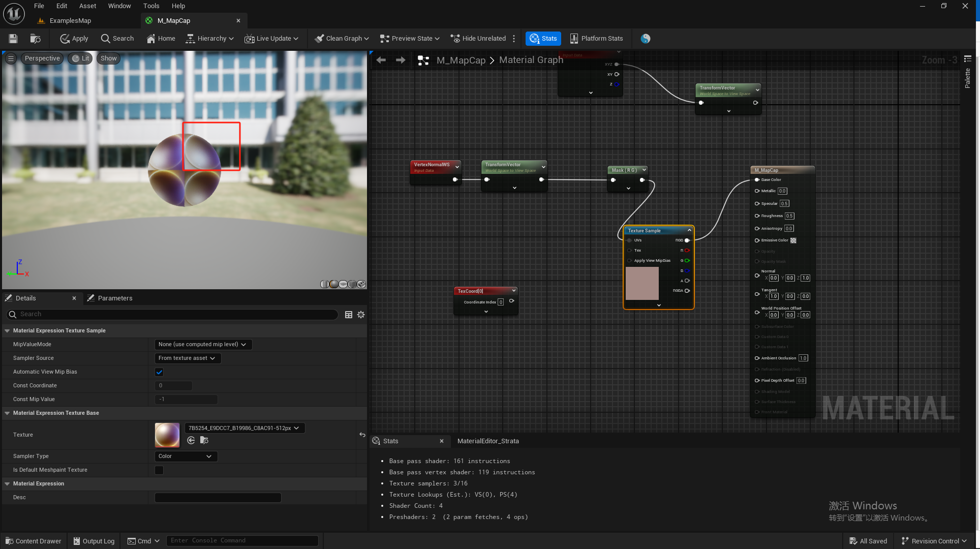Screen dimensions: 980x549
Task: Click the Emissive Color swatch on M_MapCap node
Action: [793, 240]
